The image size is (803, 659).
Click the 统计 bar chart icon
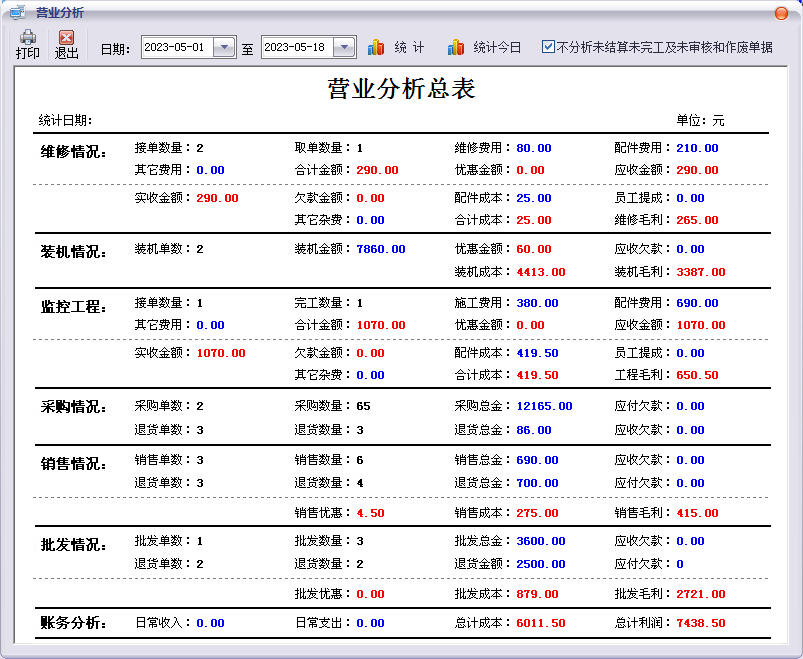pos(376,47)
